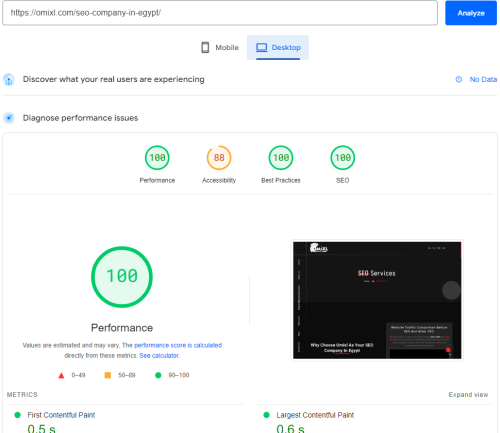
Task: Click the desktop laptop icon
Action: 261,47
